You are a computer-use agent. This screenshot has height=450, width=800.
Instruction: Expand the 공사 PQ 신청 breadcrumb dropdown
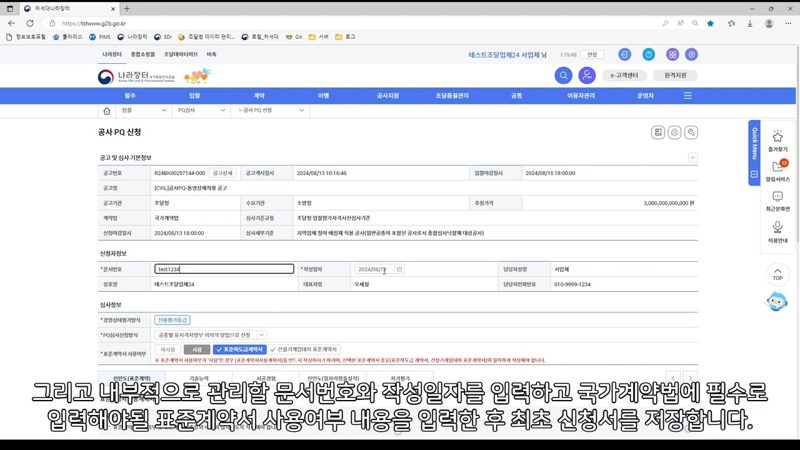point(270,110)
